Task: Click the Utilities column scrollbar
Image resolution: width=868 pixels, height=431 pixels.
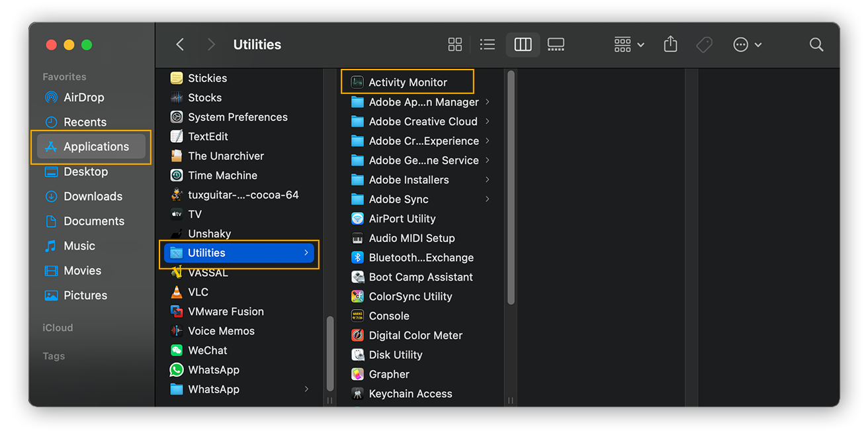Action: (x=511, y=188)
